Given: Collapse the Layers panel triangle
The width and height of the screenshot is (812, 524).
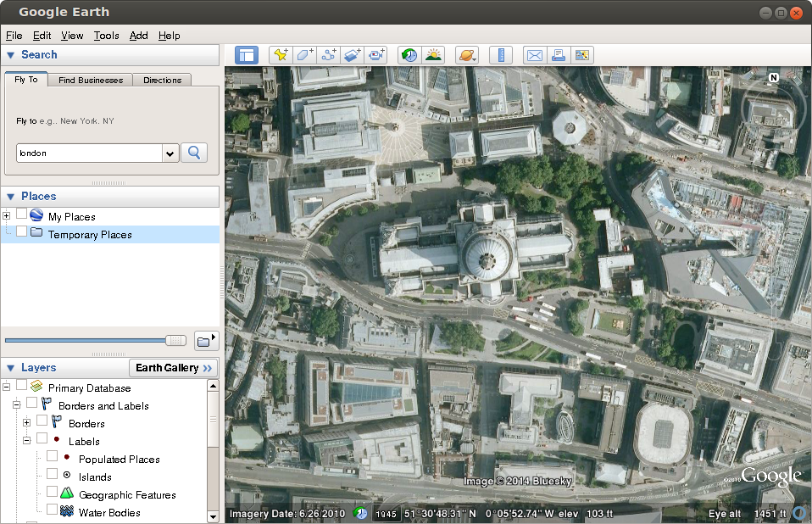Looking at the screenshot, I should 10,368.
